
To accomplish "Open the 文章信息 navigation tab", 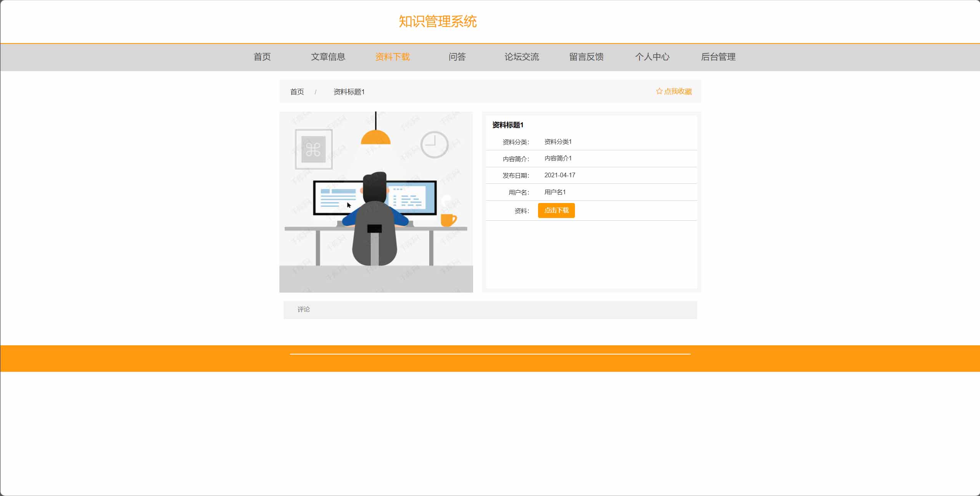I will point(328,57).
